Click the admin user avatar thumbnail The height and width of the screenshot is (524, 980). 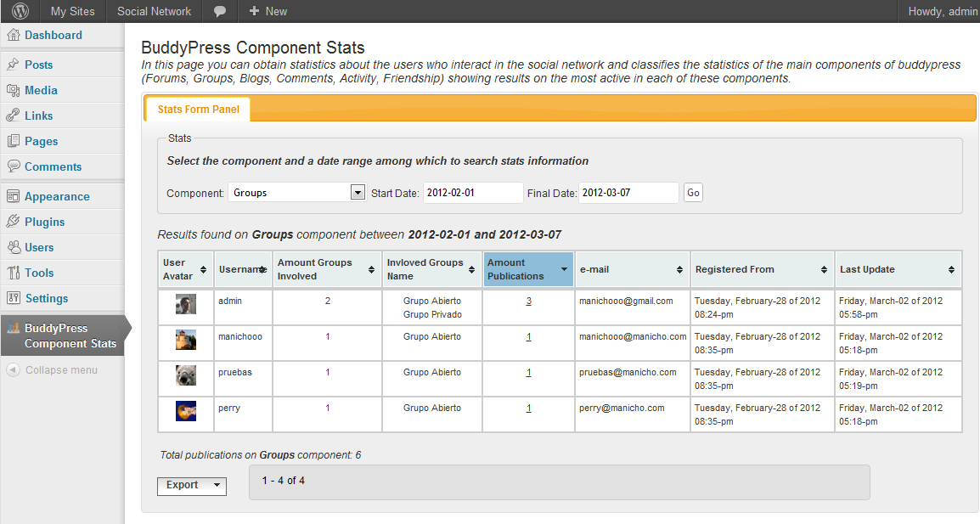click(x=186, y=304)
